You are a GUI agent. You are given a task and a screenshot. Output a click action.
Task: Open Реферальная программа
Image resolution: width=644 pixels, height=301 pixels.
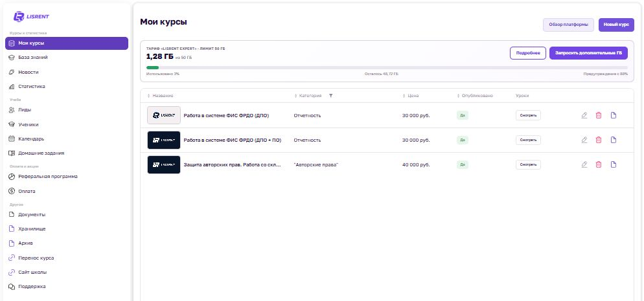coord(67,177)
